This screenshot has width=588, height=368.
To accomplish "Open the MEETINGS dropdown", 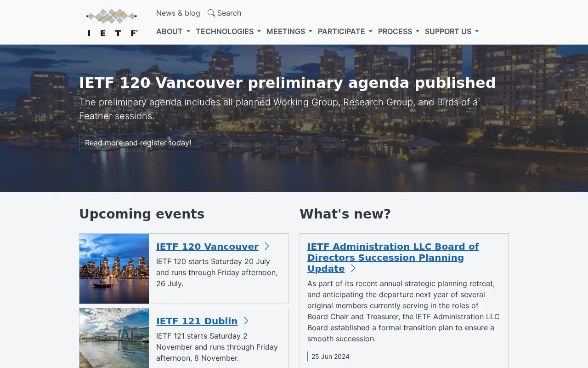I will [289, 31].
